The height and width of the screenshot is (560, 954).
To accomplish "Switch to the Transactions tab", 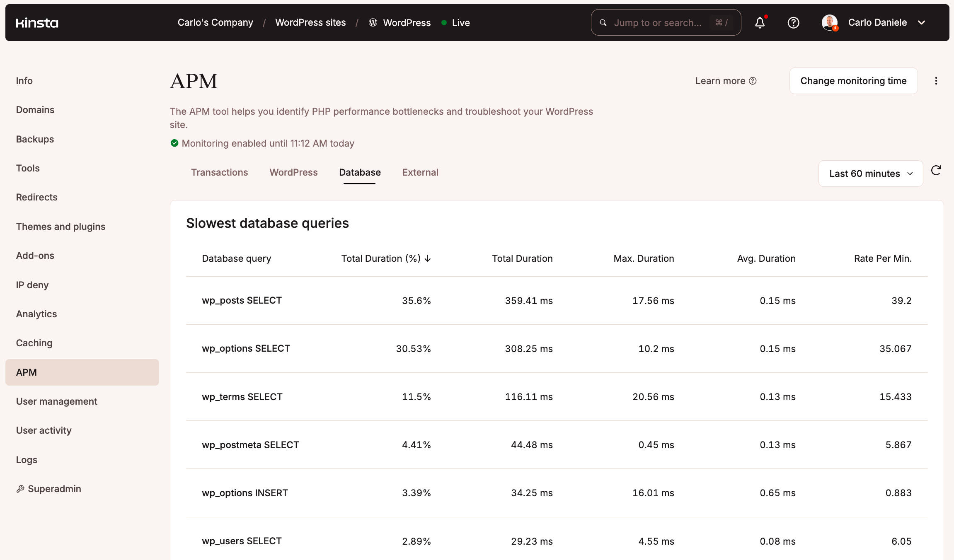I will pyautogui.click(x=220, y=172).
